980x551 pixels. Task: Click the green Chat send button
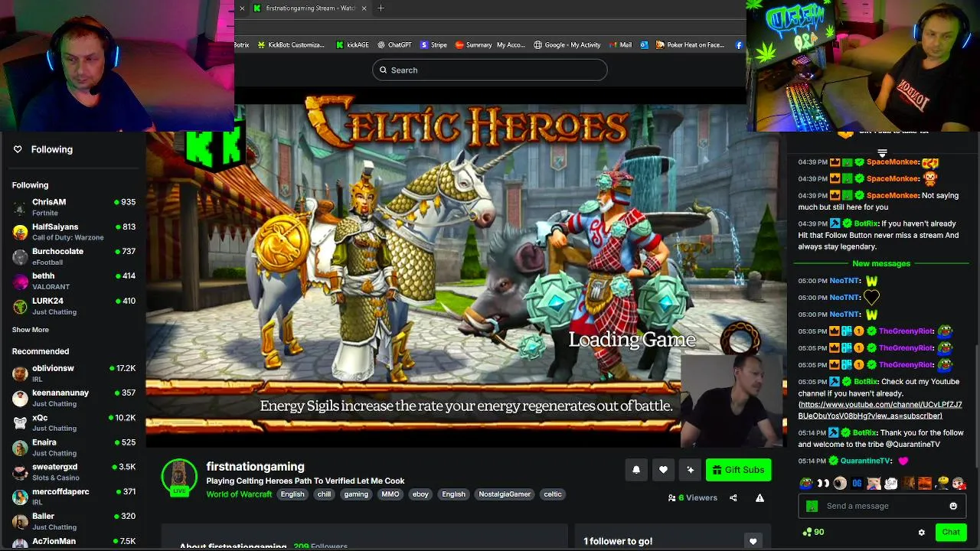click(x=950, y=532)
